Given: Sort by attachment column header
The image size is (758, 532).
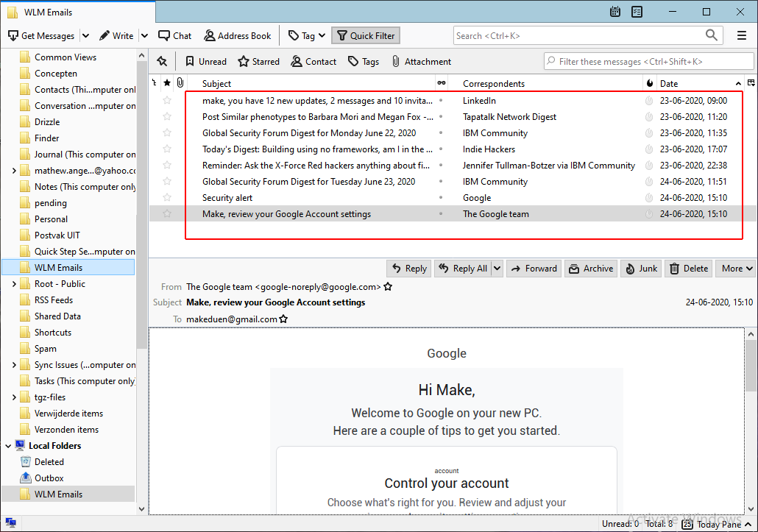Looking at the screenshot, I should click(180, 83).
